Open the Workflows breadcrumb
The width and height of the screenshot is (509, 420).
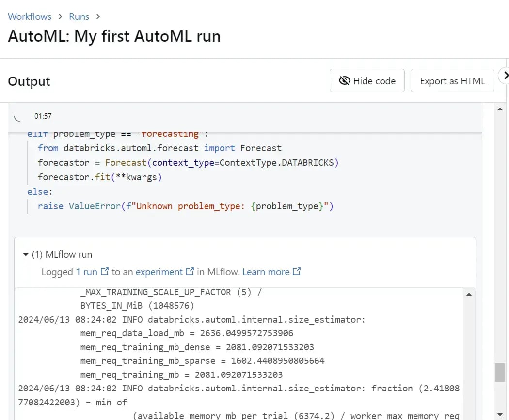point(30,17)
